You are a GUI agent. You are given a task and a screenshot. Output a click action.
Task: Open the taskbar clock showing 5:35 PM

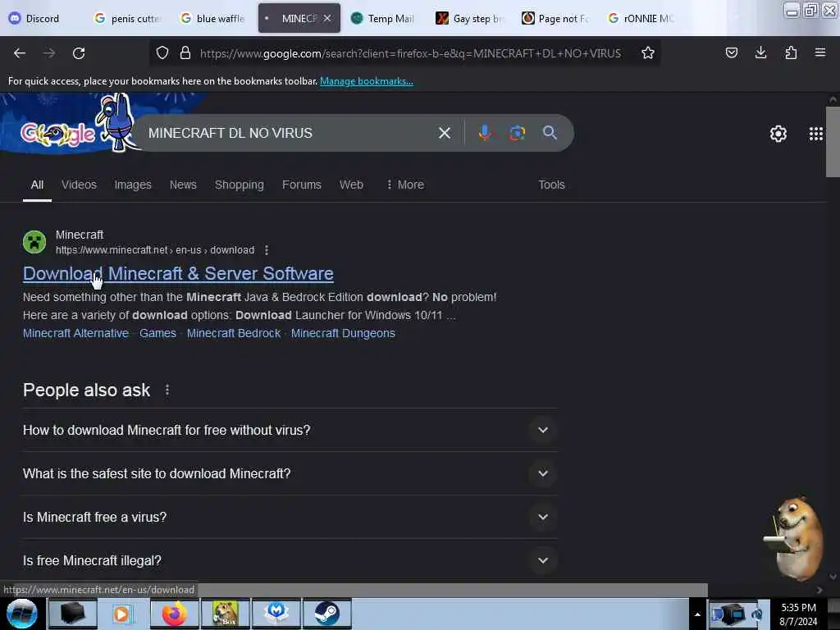pyautogui.click(x=798, y=614)
